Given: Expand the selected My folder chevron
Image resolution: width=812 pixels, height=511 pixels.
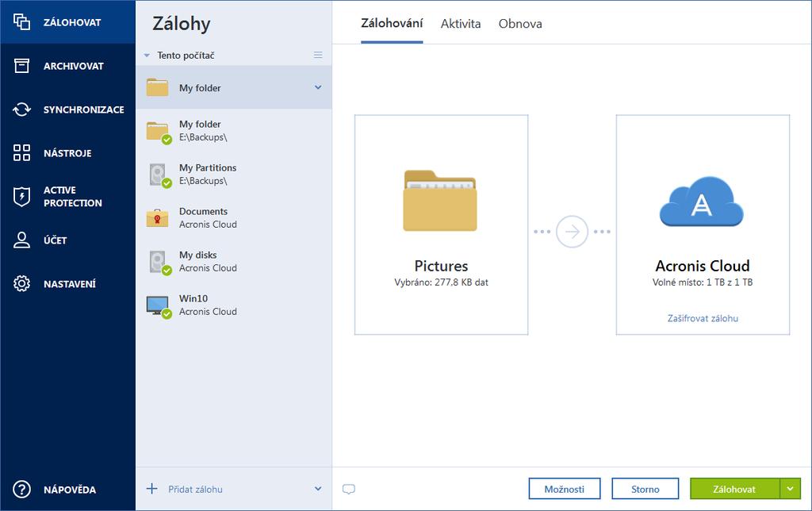Looking at the screenshot, I should coord(318,87).
